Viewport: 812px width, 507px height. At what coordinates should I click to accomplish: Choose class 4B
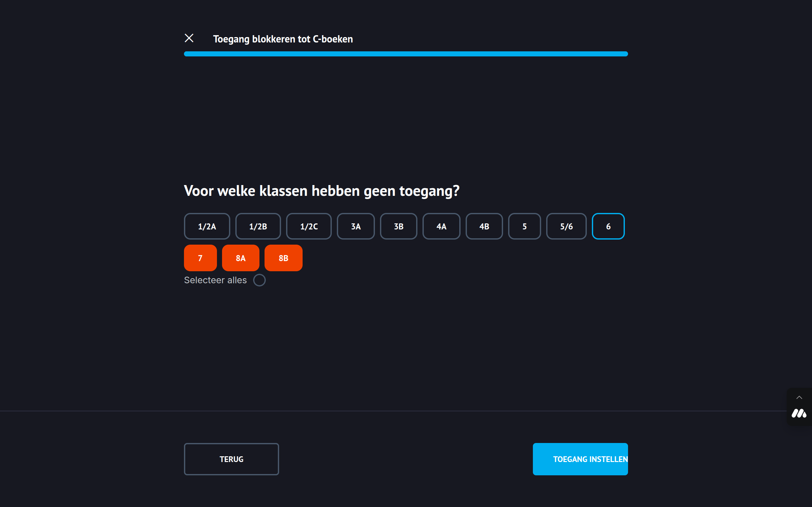click(x=484, y=226)
